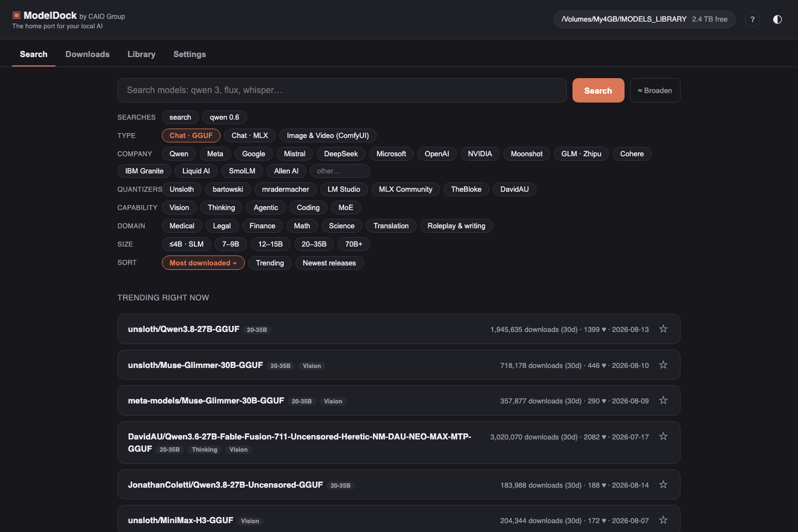Filter by IBM Granite
Image resolution: width=798 pixels, height=532 pixels.
tap(144, 171)
